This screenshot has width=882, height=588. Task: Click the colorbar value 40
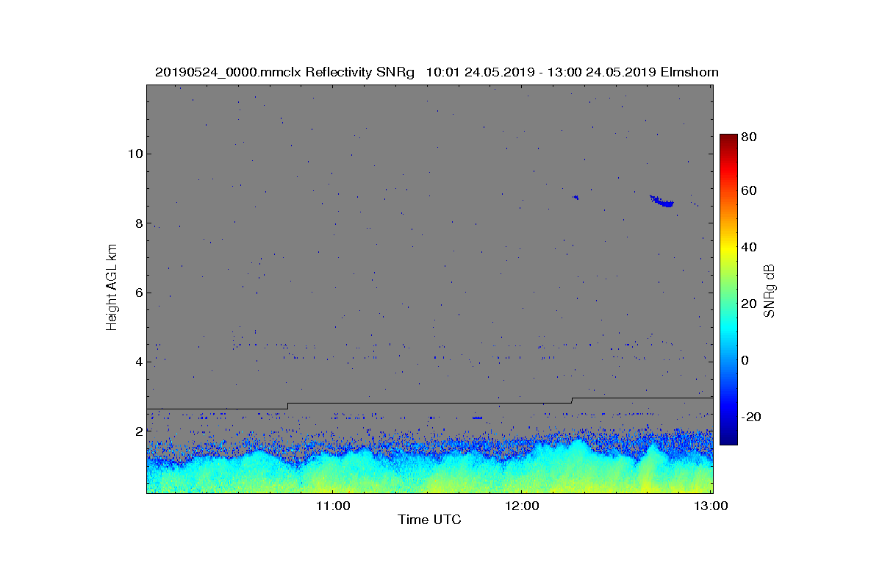(x=750, y=247)
